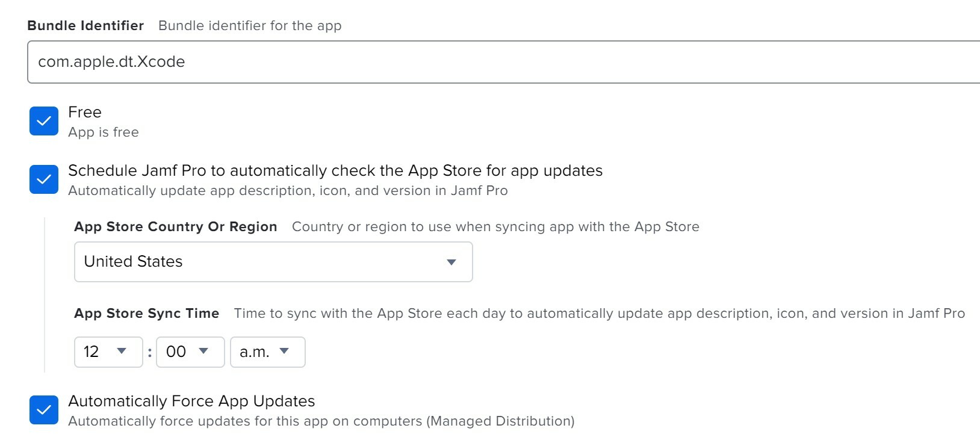This screenshot has width=980, height=437.
Task: Click the bold "Bundle Identifier" field label
Action: tap(85, 26)
